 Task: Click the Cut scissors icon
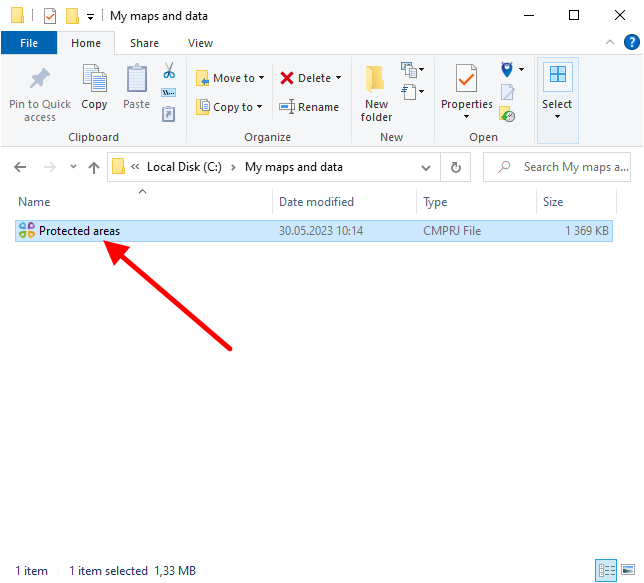click(169, 72)
